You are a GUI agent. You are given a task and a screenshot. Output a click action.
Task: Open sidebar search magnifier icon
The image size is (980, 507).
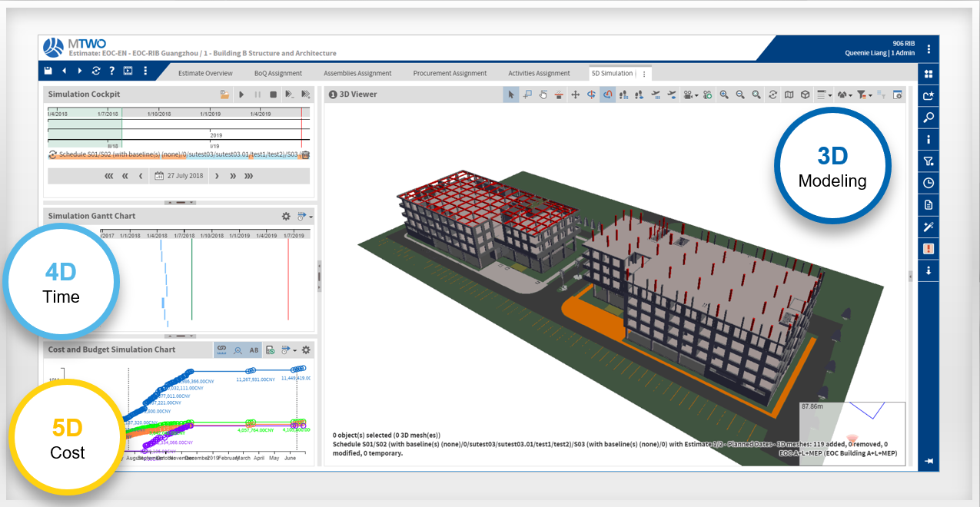click(x=929, y=118)
